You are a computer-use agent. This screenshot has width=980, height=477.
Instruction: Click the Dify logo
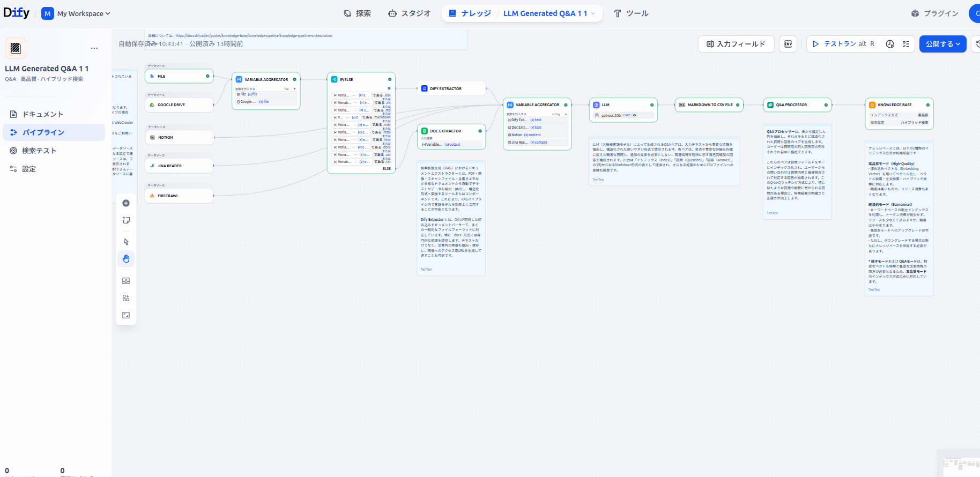(16, 13)
